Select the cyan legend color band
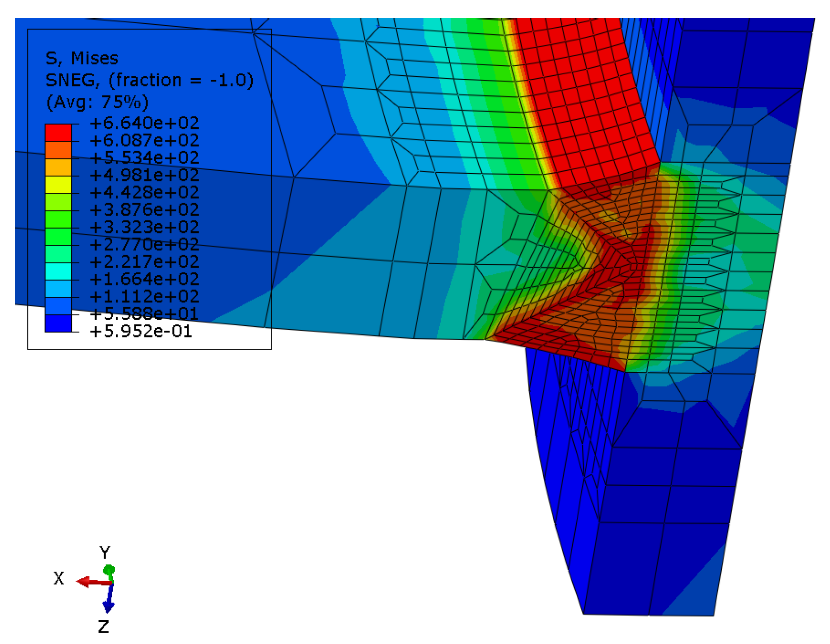 tap(58, 271)
